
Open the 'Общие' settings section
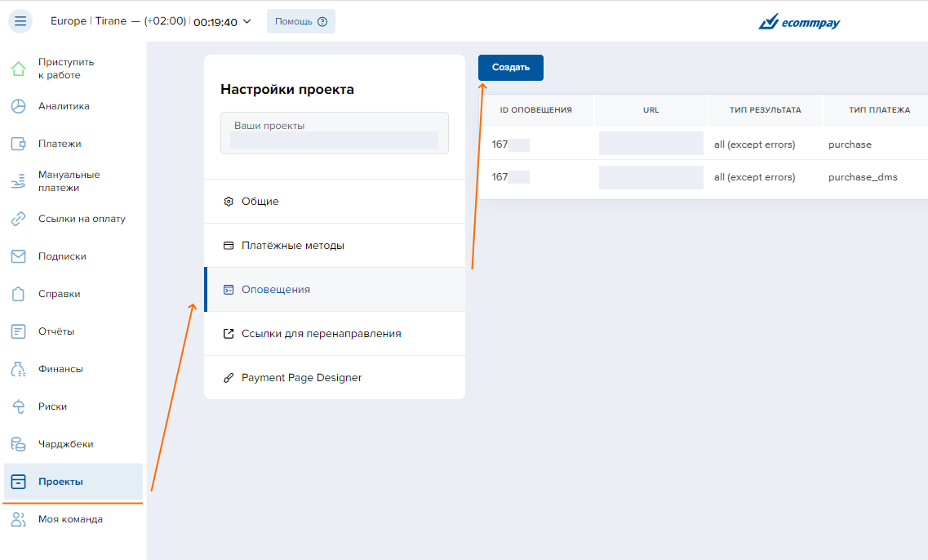pyautogui.click(x=260, y=202)
